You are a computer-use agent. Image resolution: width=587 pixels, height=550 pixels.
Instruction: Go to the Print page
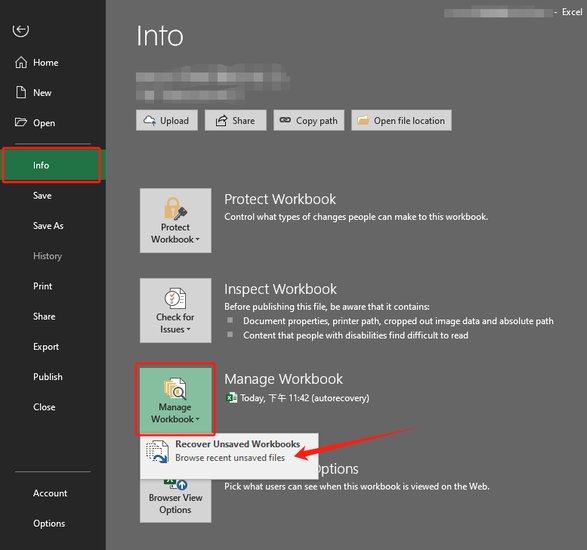click(53, 286)
